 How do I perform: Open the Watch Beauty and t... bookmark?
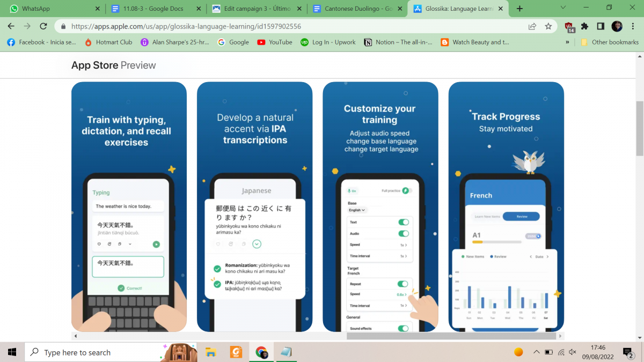[x=474, y=42]
